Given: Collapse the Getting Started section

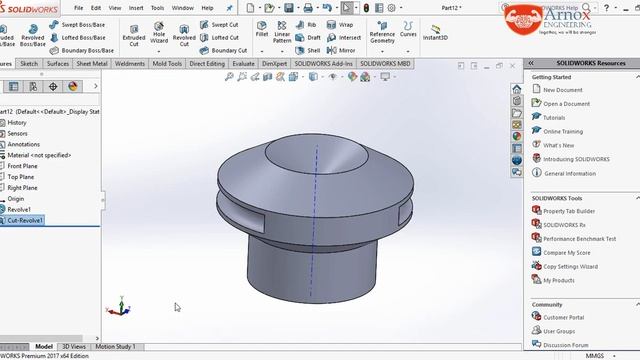Looking at the screenshot, I should click(x=637, y=77).
